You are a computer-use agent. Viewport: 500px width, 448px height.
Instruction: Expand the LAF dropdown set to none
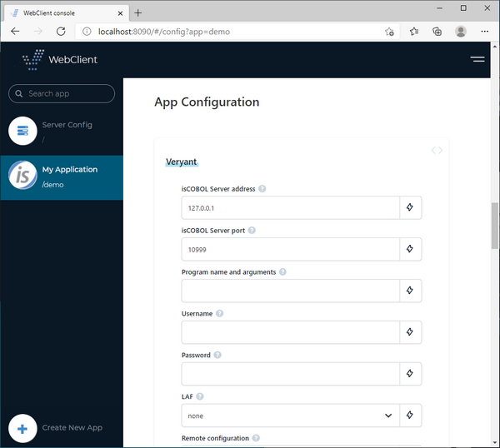click(291, 416)
